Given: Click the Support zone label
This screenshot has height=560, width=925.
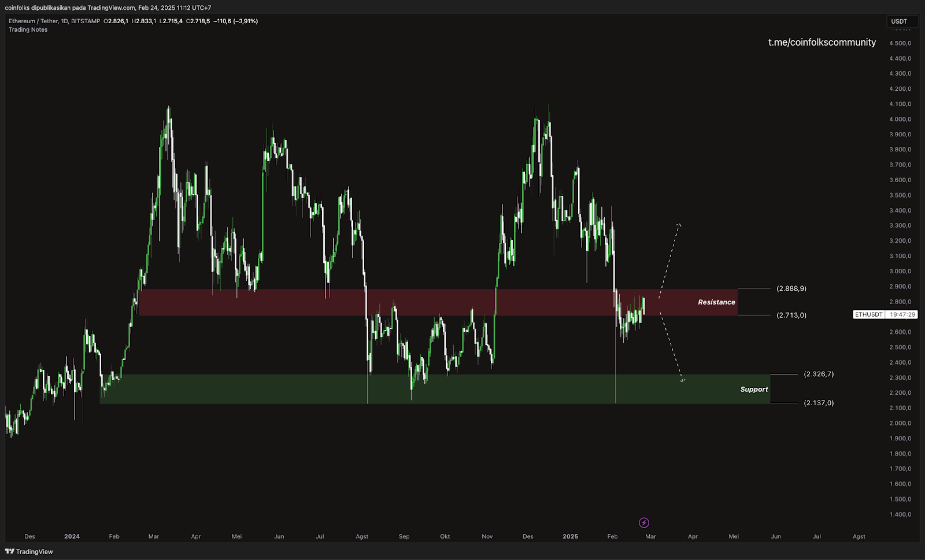Looking at the screenshot, I should tap(754, 390).
